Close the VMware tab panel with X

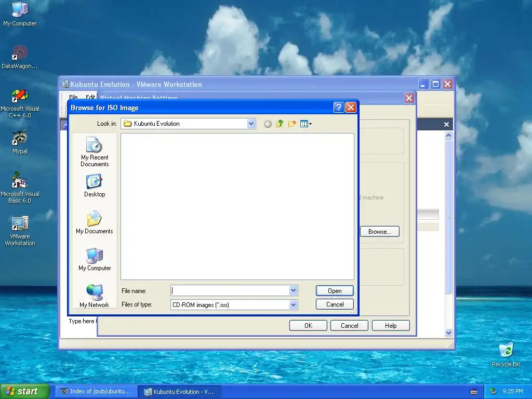tap(446, 125)
